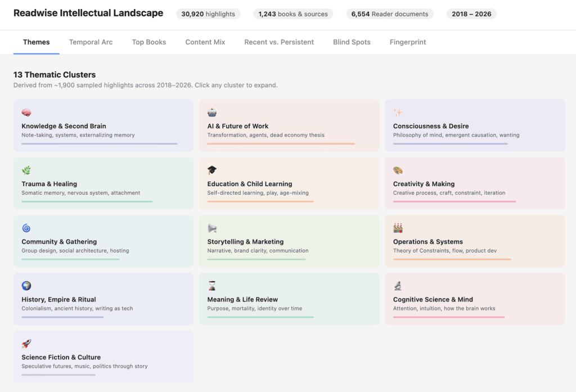Open the Recent vs. Persistent tab
Viewport: 576px width, 392px height.
click(x=279, y=42)
